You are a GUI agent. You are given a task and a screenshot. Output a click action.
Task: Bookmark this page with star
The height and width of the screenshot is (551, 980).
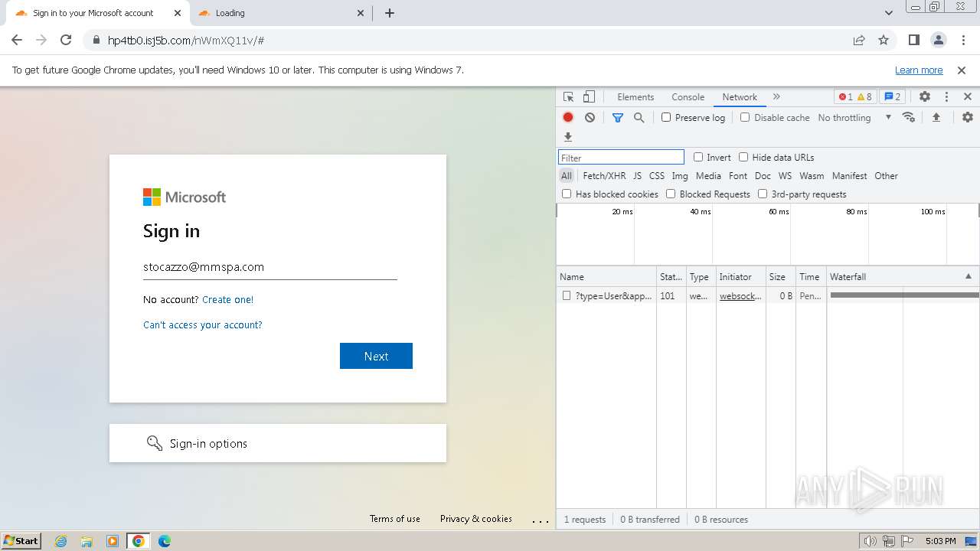[884, 41]
